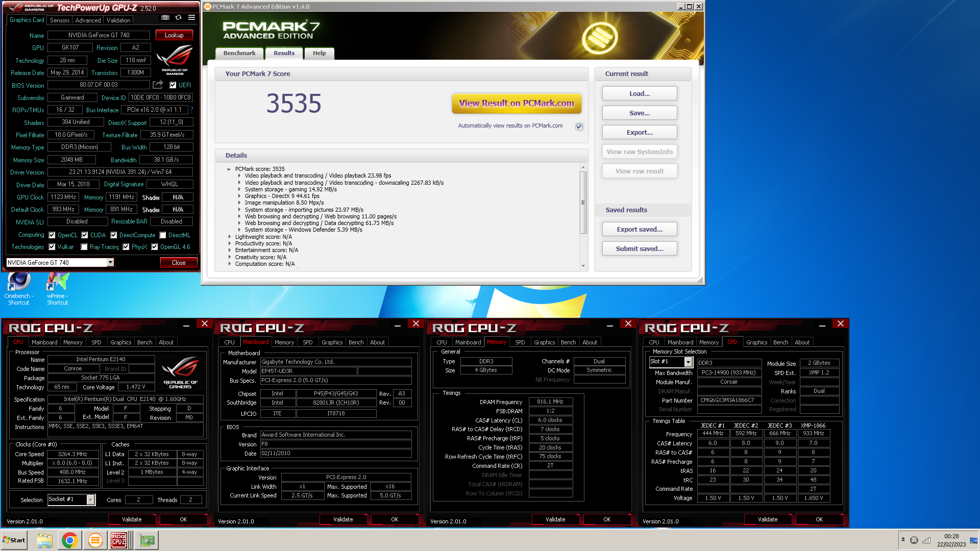This screenshot has height=551, width=980.
Task: Open Bench tab in CPU-Z CPU window
Action: click(x=144, y=342)
